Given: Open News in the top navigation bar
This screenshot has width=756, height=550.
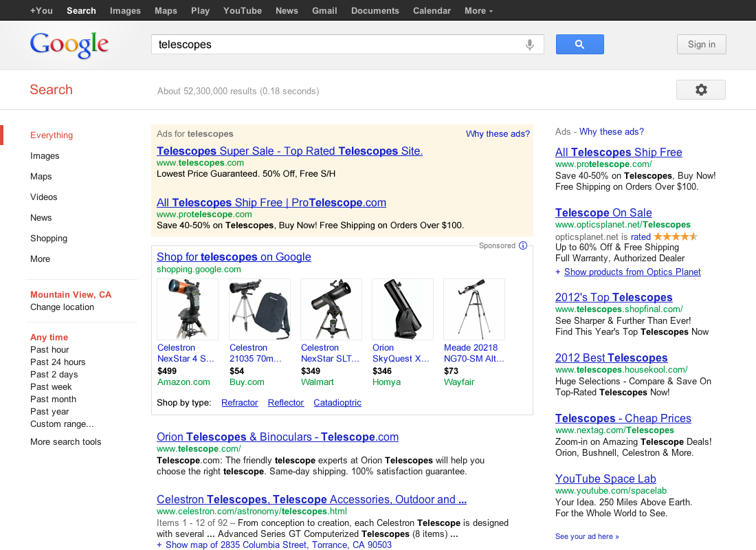Looking at the screenshot, I should (x=287, y=10).
